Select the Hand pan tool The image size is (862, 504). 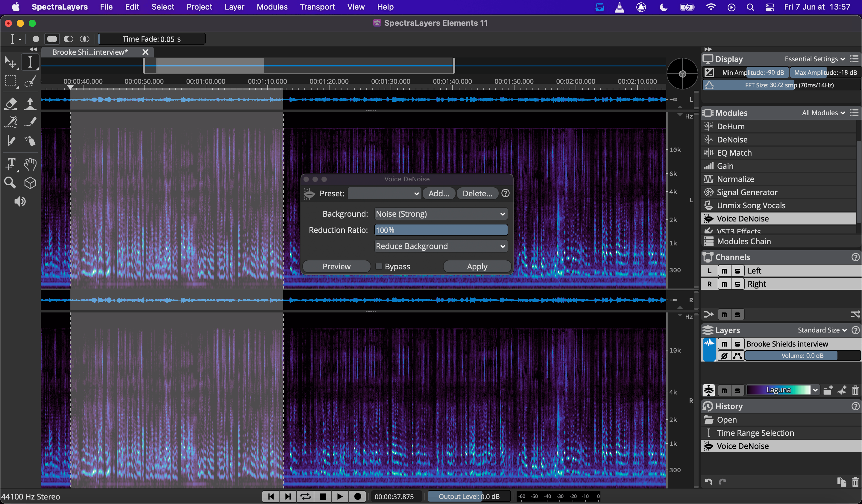30,164
